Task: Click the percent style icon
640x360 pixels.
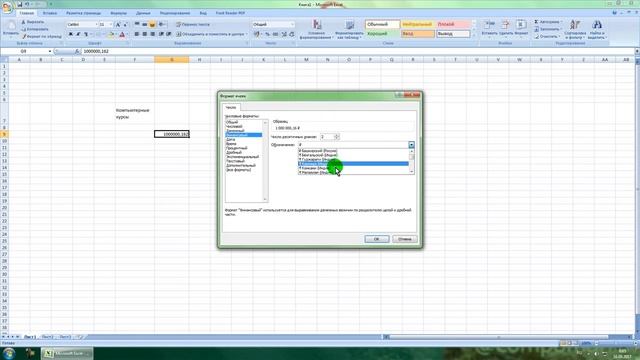Action: pos(267,34)
